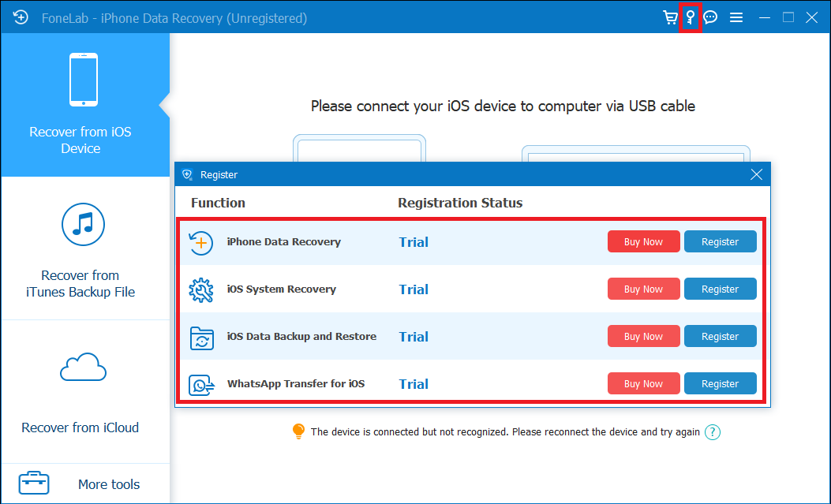
Task: Click the FoneLab app logo icon
Action: (21, 17)
